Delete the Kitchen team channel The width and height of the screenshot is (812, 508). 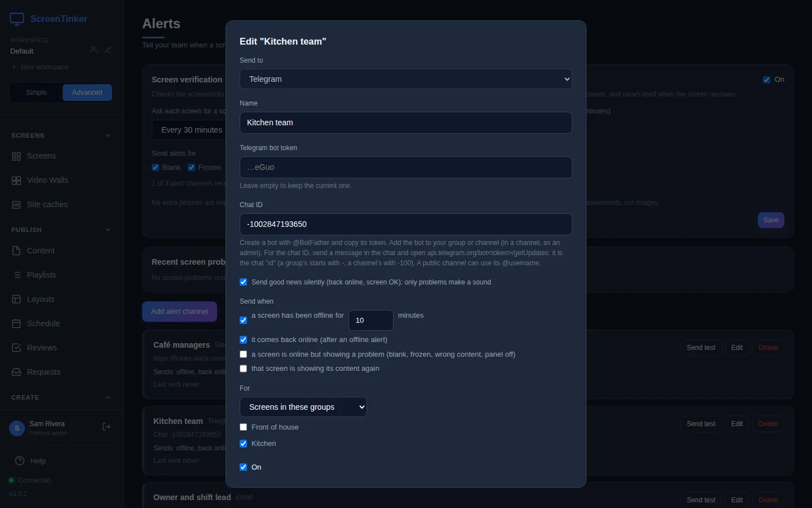[768, 424]
